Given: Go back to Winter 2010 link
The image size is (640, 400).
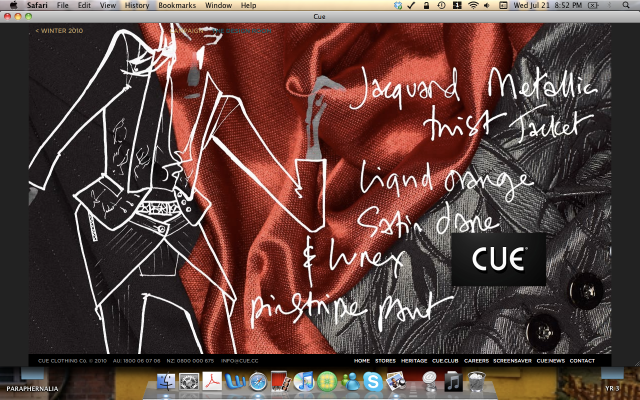Looking at the screenshot, I should pos(59,31).
